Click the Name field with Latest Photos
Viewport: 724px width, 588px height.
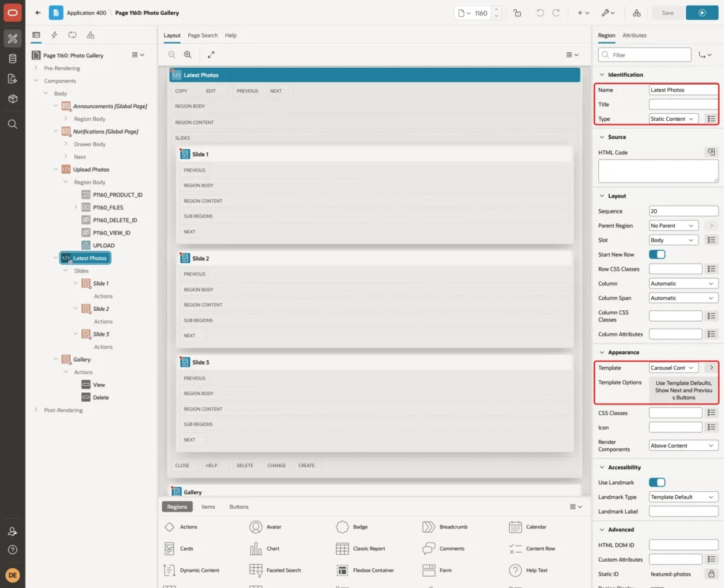[x=684, y=90]
